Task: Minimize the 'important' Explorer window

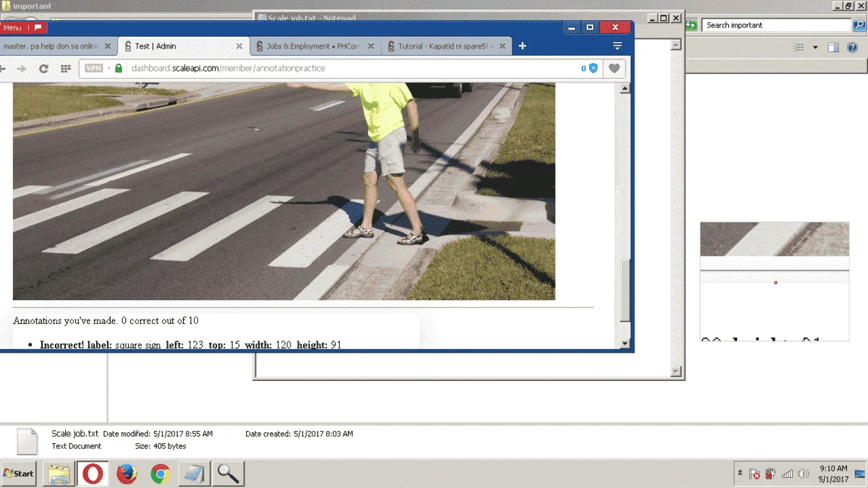Action: 838,6
